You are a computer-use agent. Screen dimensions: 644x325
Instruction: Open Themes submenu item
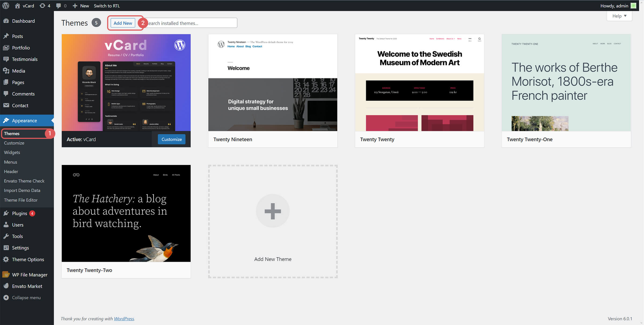point(12,133)
